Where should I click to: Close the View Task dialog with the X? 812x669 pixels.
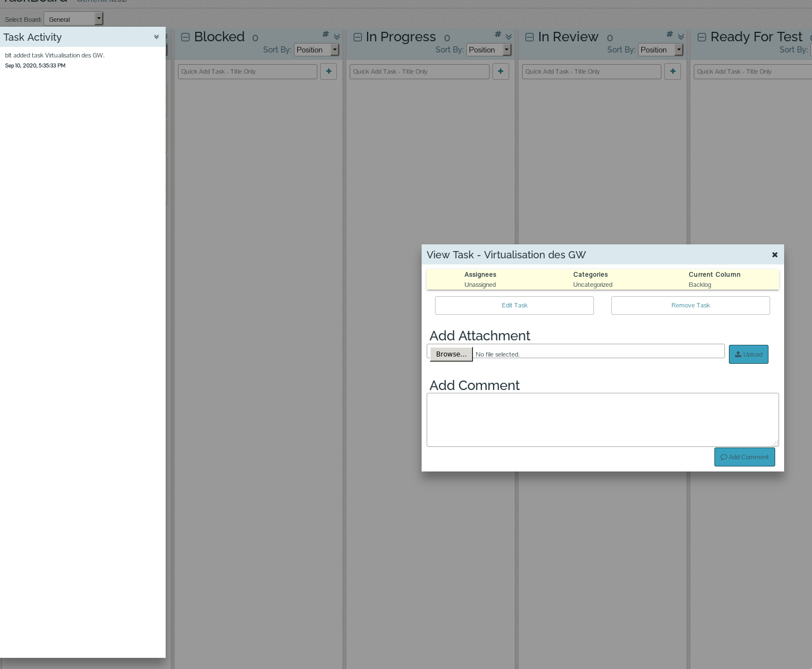pos(775,254)
